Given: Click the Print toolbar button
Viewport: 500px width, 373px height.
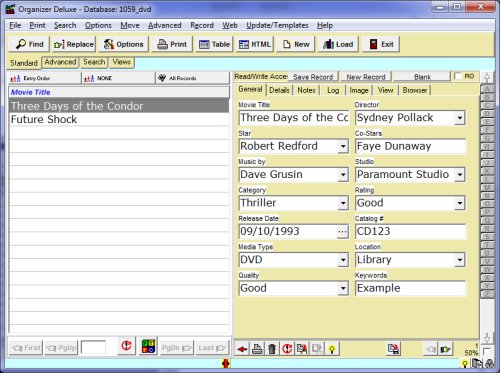Looking at the screenshot, I should (172, 44).
